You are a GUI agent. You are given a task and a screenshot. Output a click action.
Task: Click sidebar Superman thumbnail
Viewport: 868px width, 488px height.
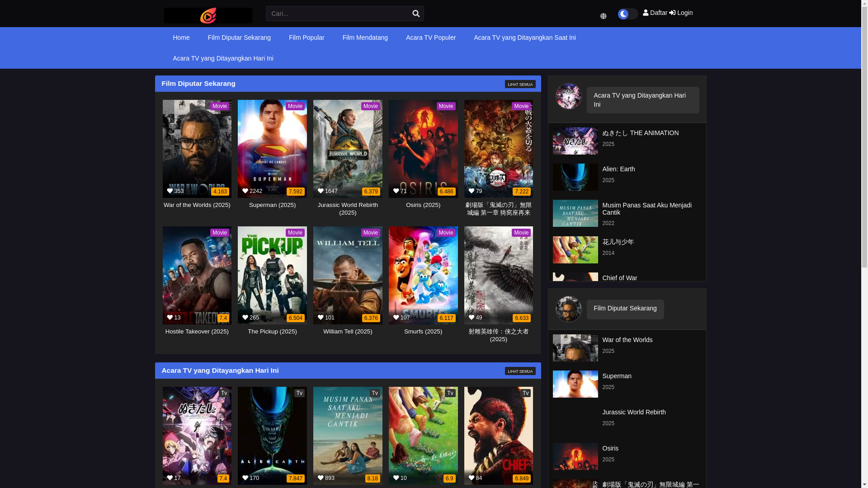[575, 384]
